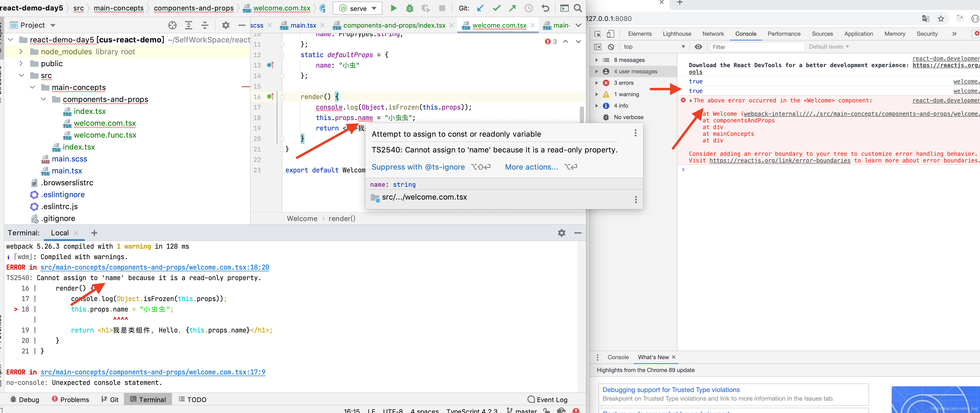Expand 8 messages group in console sidebar
Viewport: 980px width, 413px height.
[596, 60]
